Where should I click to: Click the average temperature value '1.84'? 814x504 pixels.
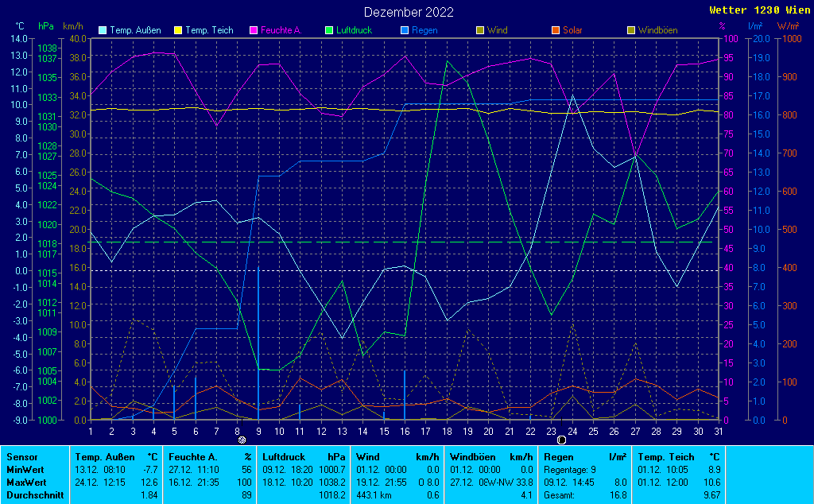pos(149,495)
